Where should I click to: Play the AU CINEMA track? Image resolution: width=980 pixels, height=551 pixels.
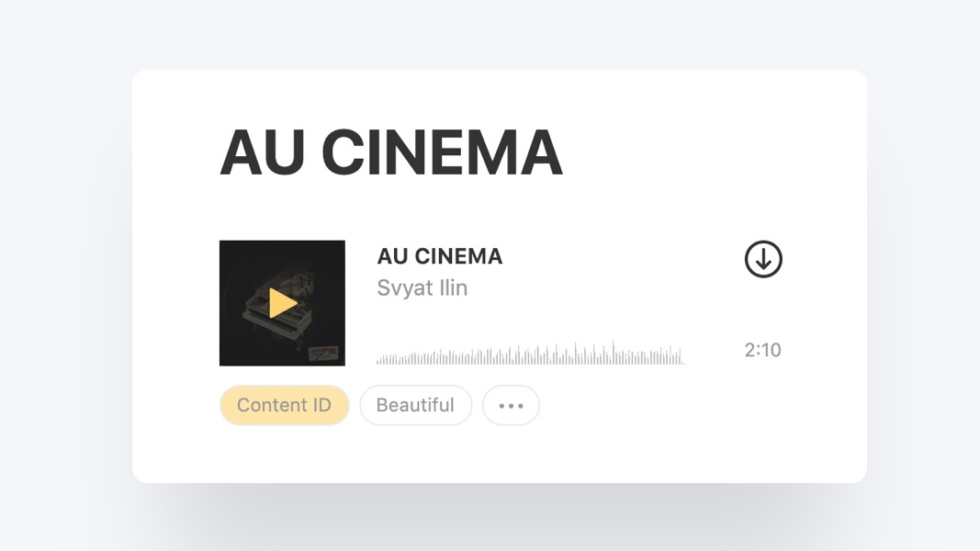(283, 303)
